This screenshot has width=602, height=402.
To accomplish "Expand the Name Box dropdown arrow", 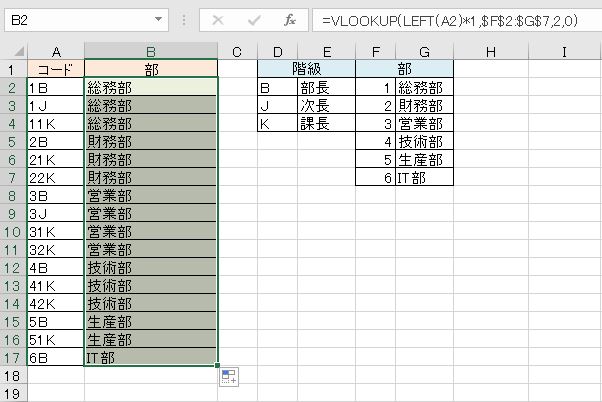I will [x=158, y=19].
